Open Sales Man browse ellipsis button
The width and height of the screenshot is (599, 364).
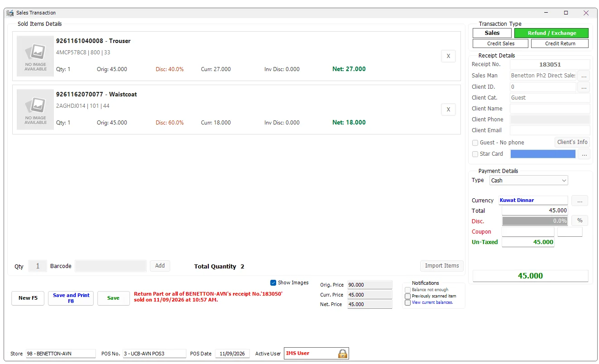pyautogui.click(x=584, y=76)
